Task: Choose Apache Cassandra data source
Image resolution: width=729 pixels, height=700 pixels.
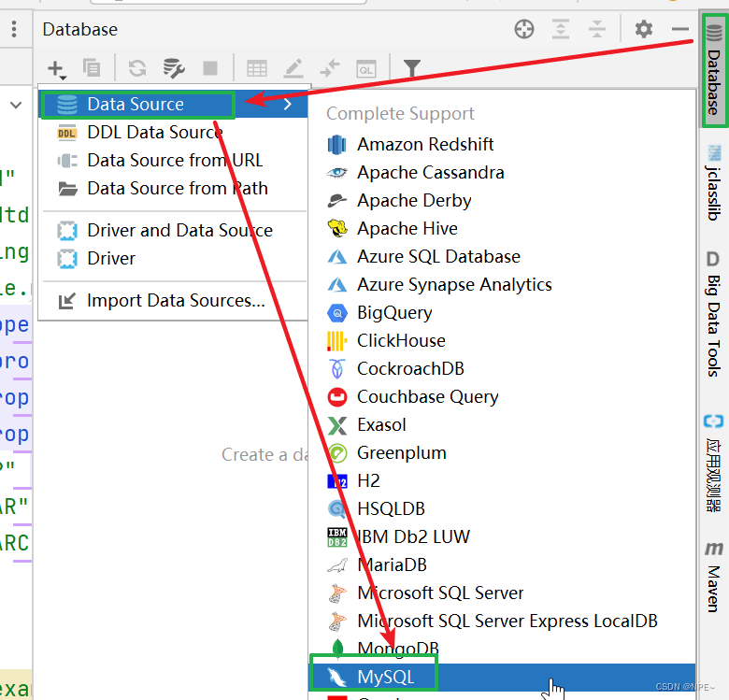Action: [502, 173]
